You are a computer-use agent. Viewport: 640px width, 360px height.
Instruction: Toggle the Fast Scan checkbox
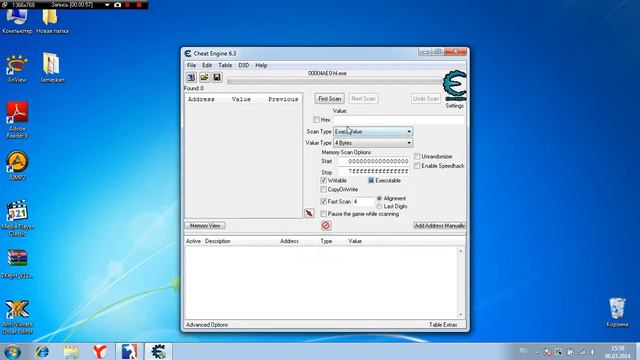(x=324, y=201)
